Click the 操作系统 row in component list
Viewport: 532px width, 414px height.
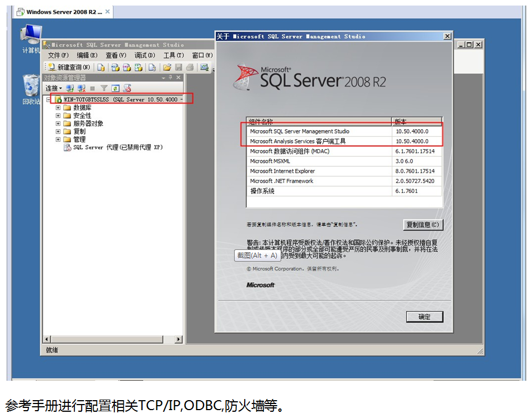pyautogui.click(x=344, y=191)
